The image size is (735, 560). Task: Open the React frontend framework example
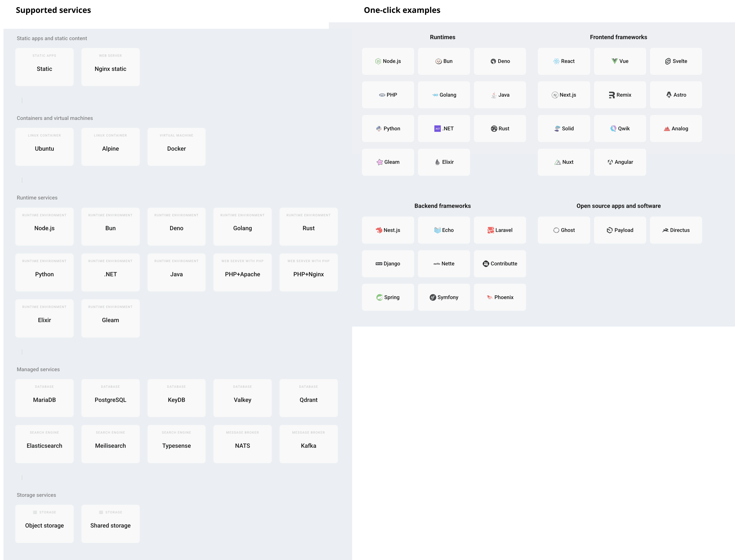564,61
